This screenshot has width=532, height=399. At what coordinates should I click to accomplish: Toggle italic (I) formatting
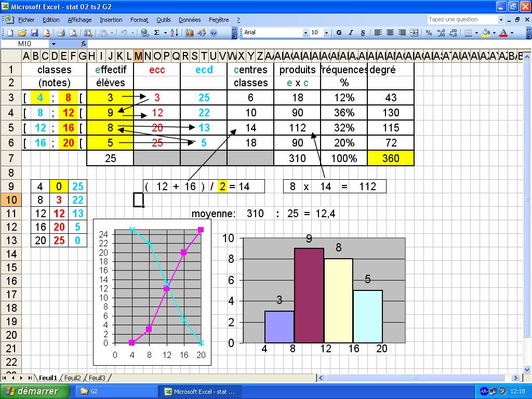pyautogui.click(x=351, y=33)
